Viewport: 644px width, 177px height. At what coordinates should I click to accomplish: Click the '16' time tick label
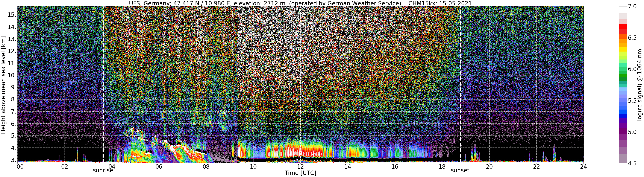coord(395,167)
